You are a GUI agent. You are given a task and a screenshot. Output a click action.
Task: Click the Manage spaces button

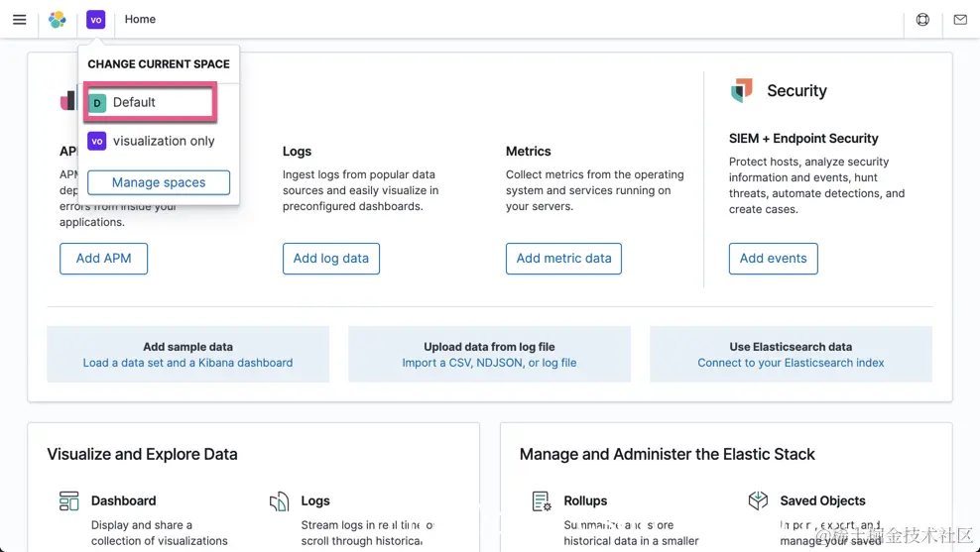click(x=159, y=182)
